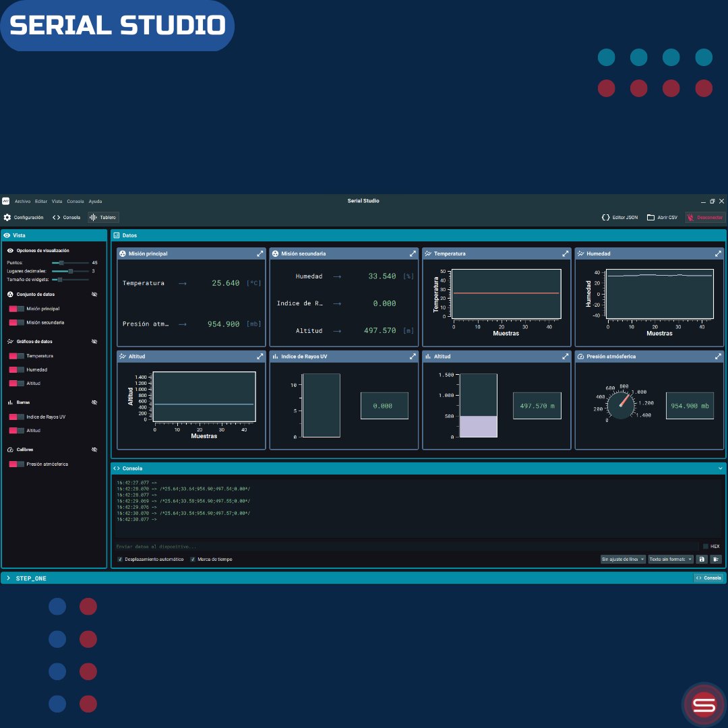Click the 954.900 mb gauge readout
Screen dimensions: 728x728
coord(690,406)
